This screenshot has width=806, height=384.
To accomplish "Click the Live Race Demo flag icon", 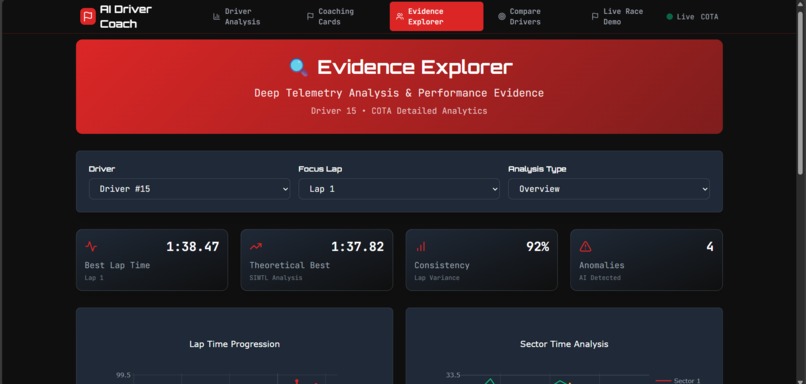I will 595,16.
